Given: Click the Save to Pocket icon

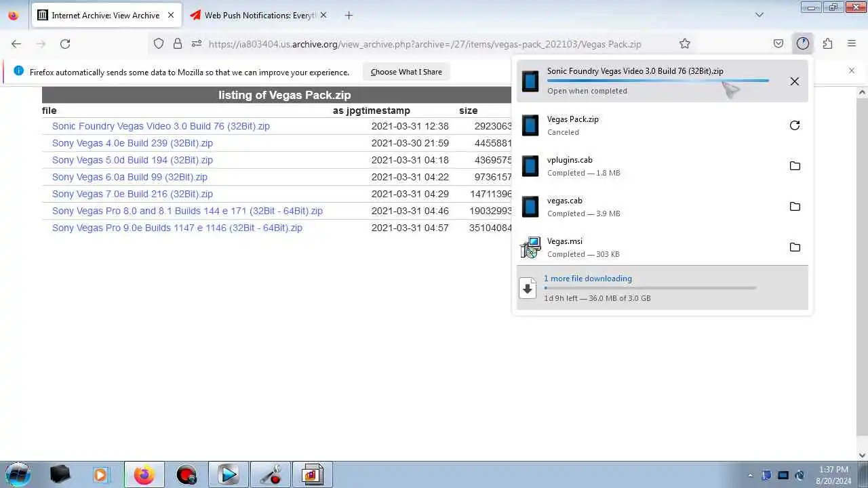Looking at the screenshot, I should coord(778,43).
